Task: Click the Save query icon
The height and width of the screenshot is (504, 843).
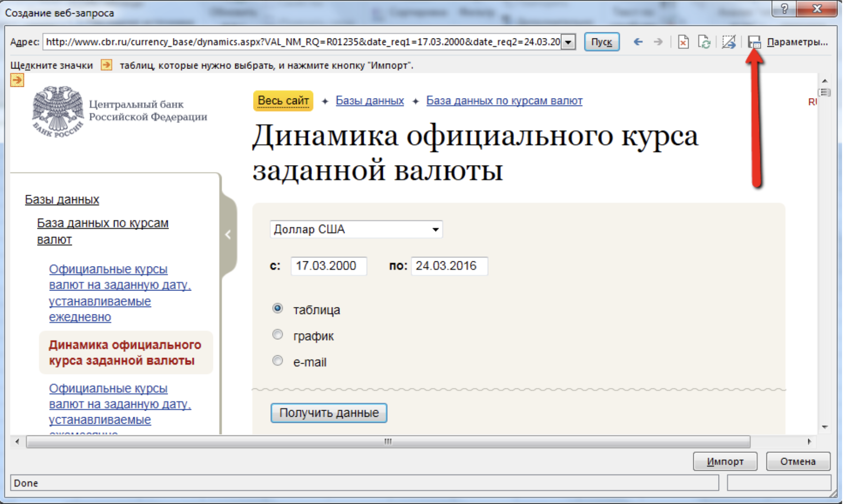Action: tap(754, 42)
